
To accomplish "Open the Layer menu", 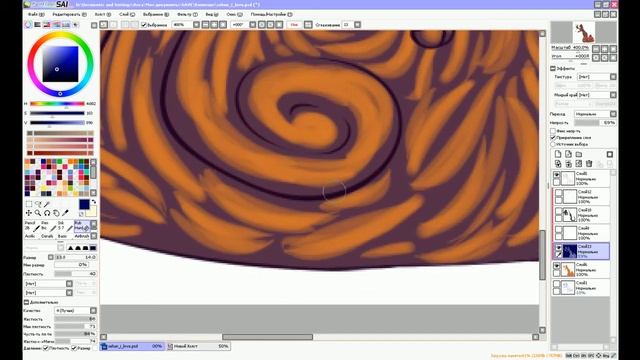I will point(127,14).
